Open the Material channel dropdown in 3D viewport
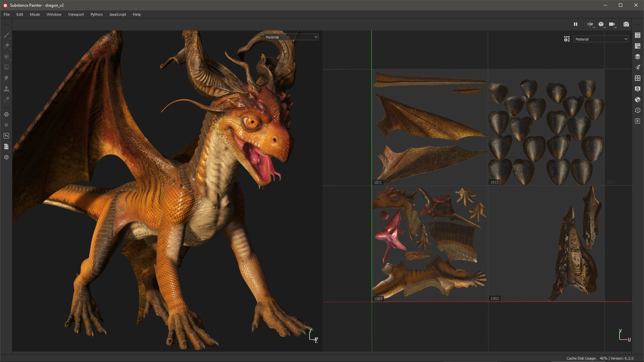 click(290, 37)
